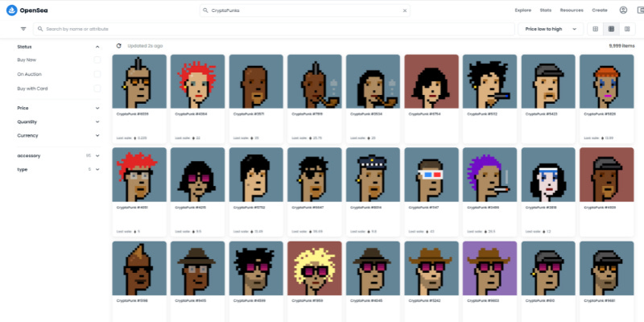Focus the Search by name or attribute field
Screen dimensions: 644x322
click(x=274, y=29)
